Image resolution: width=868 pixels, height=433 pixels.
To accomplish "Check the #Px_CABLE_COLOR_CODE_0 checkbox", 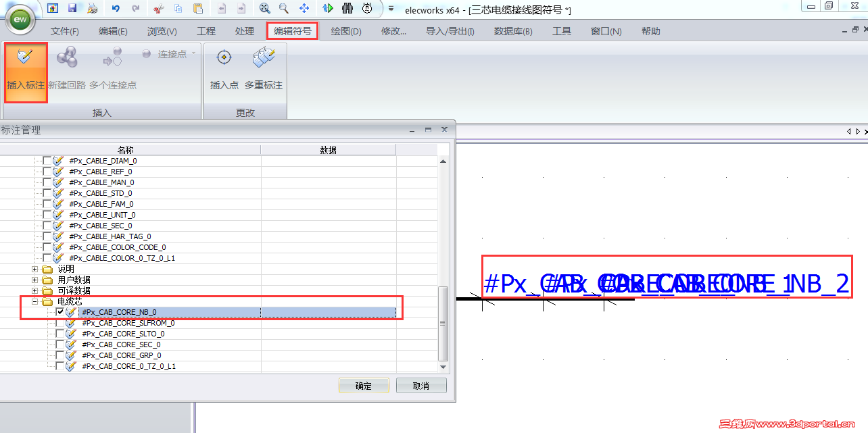I will coord(47,247).
